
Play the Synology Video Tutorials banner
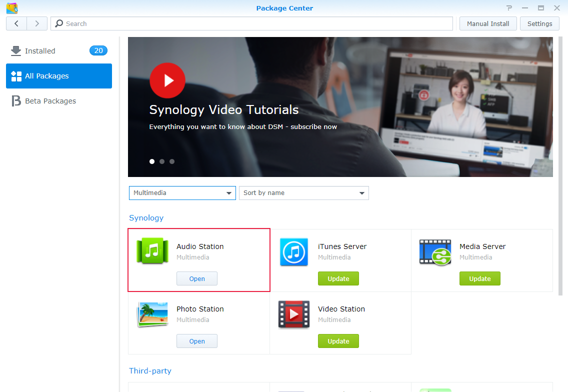pyautogui.click(x=167, y=80)
